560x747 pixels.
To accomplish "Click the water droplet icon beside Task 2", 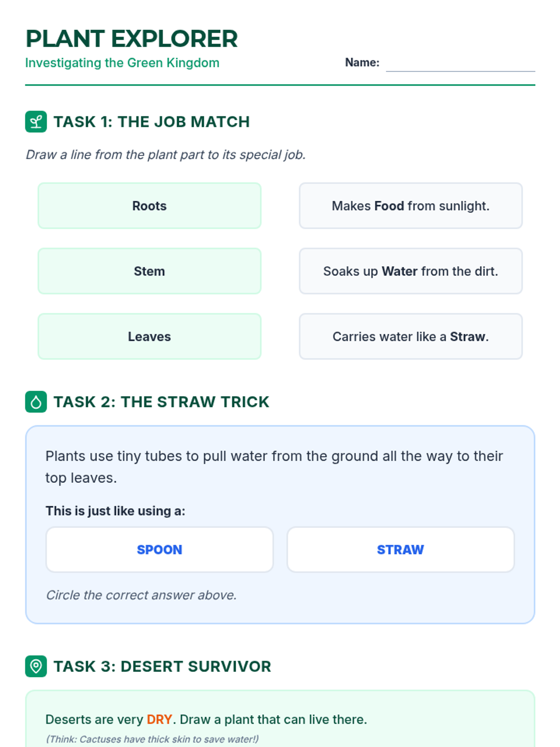I will pyautogui.click(x=36, y=402).
